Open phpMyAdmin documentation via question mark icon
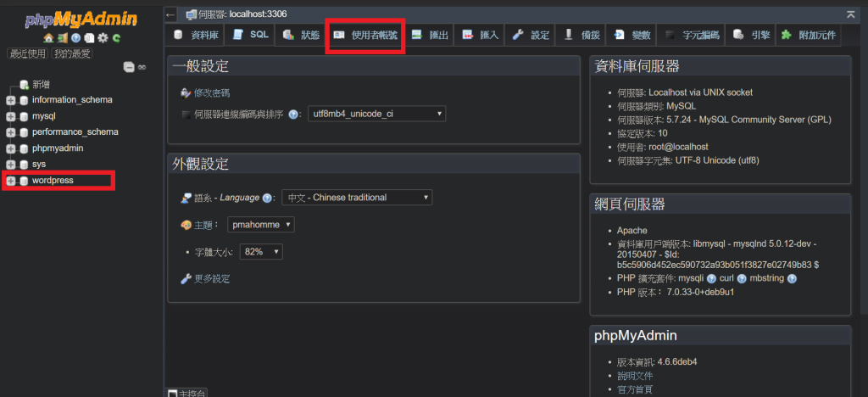The height and width of the screenshot is (397, 868). point(75,38)
